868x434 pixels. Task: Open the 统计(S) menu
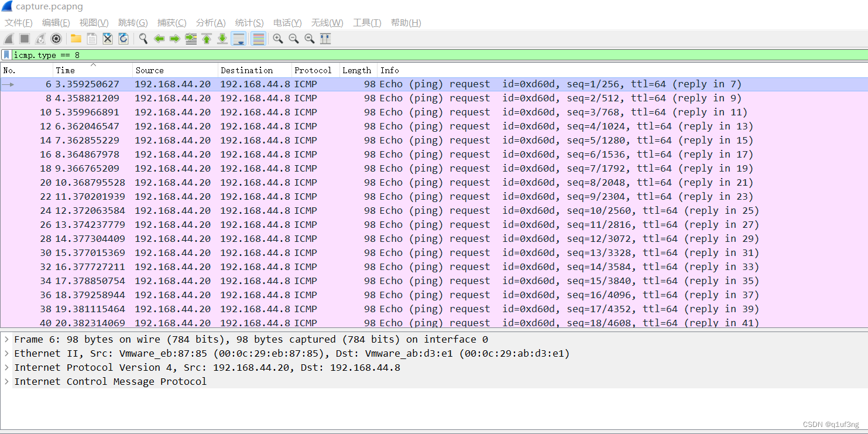click(249, 23)
